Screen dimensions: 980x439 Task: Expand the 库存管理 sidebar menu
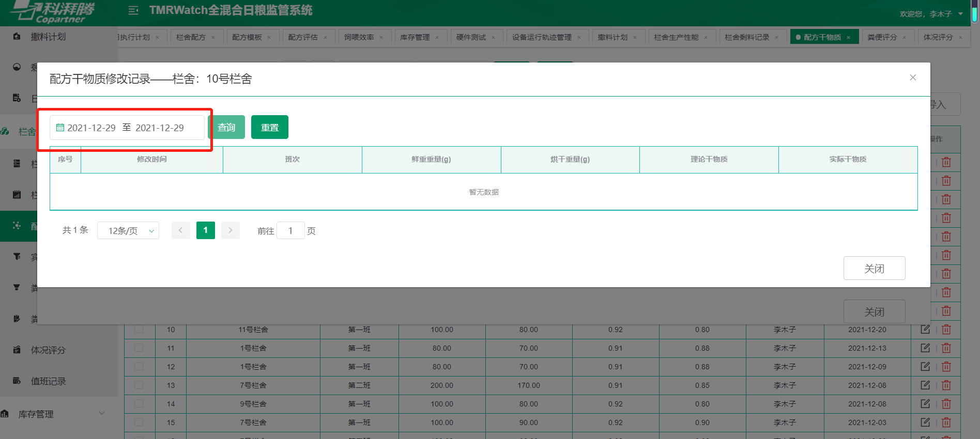point(102,414)
